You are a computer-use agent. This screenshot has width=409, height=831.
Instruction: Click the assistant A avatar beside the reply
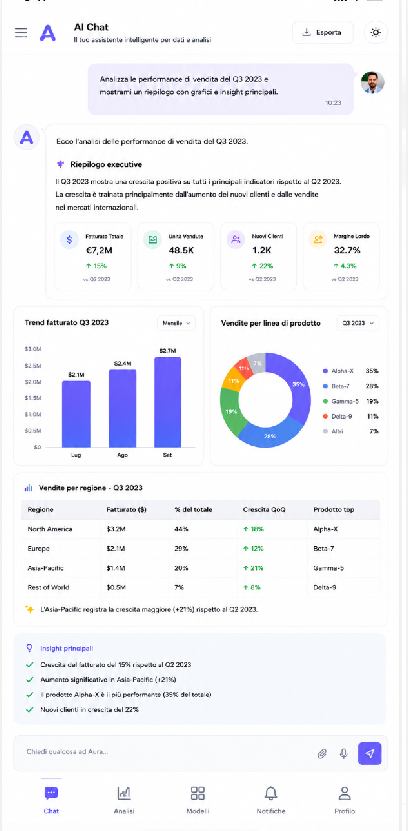click(x=26, y=138)
